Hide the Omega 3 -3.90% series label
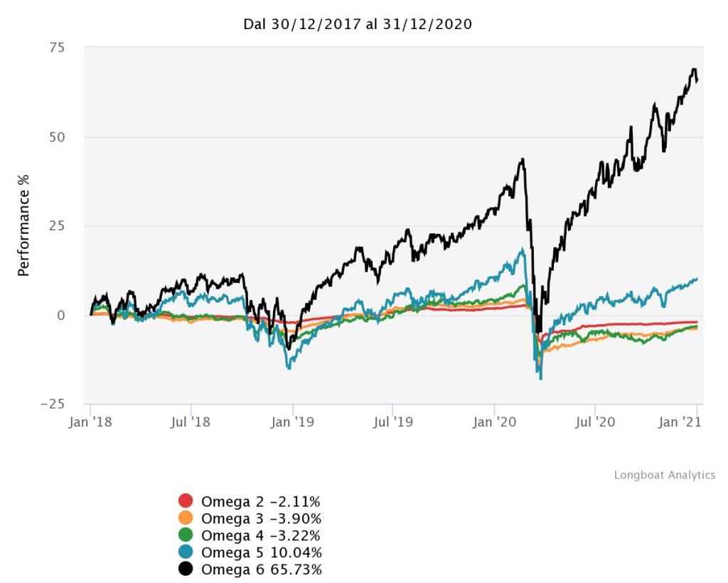 point(261,518)
